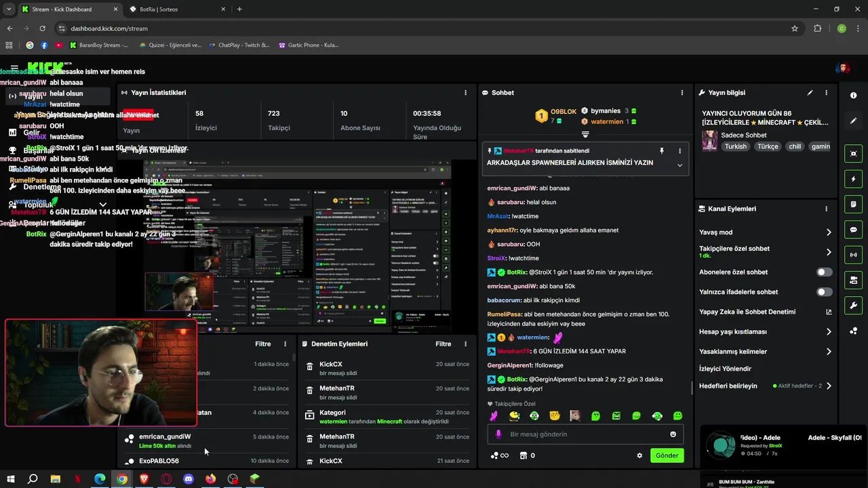Open the pinned message three-dot options
868x488 pixels.
(679, 151)
